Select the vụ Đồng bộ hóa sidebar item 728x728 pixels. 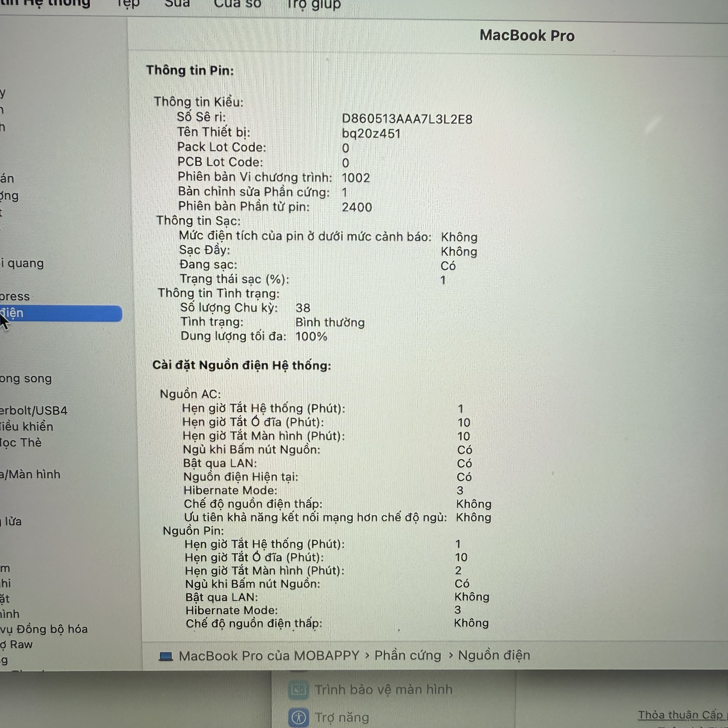(x=44, y=629)
